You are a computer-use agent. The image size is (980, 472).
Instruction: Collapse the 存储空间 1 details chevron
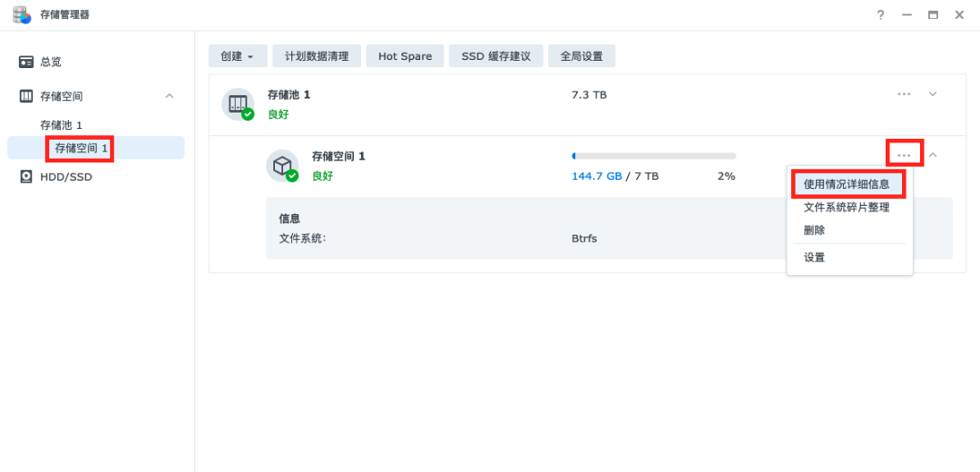932,155
